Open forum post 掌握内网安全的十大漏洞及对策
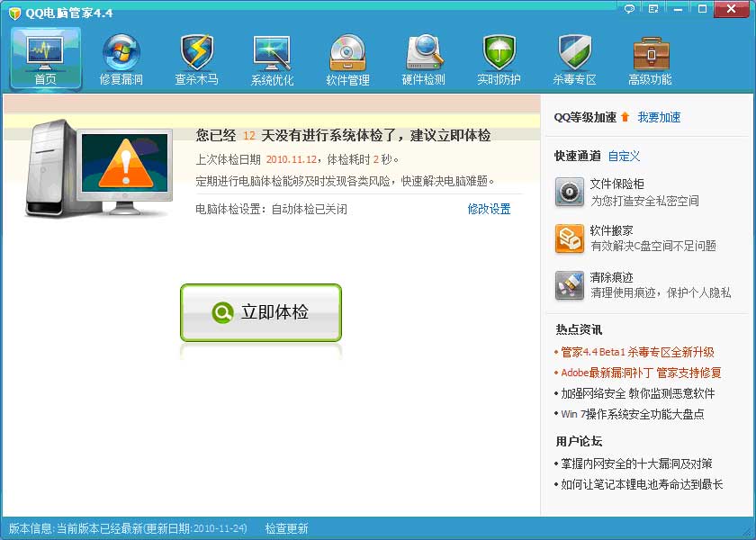The width and height of the screenshot is (756, 540). [x=636, y=463]
